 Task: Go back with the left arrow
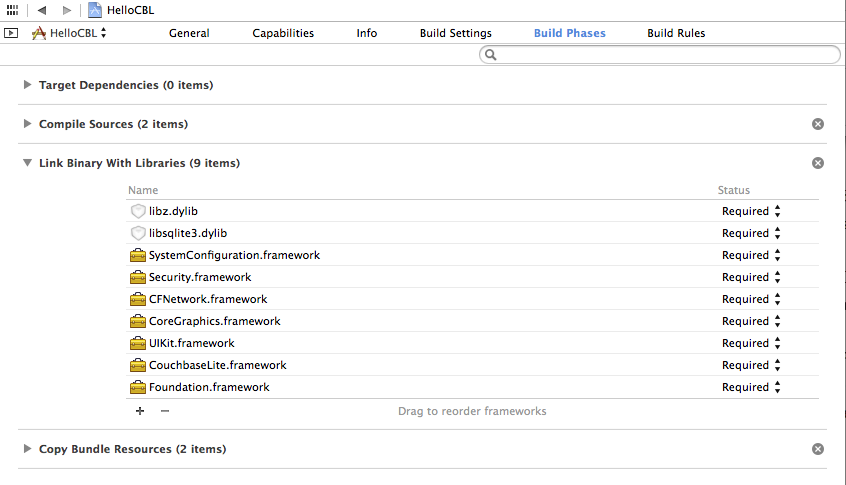pos(43,10)
